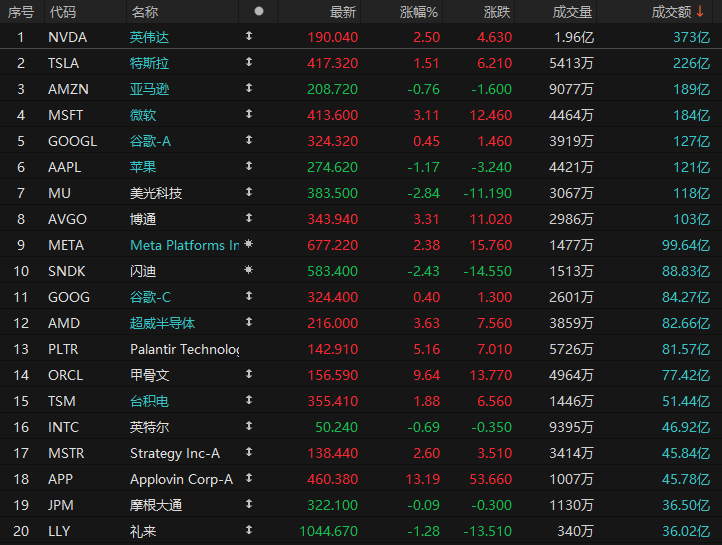Open the Meta Platforms stock link

click(x=184, y=245)
